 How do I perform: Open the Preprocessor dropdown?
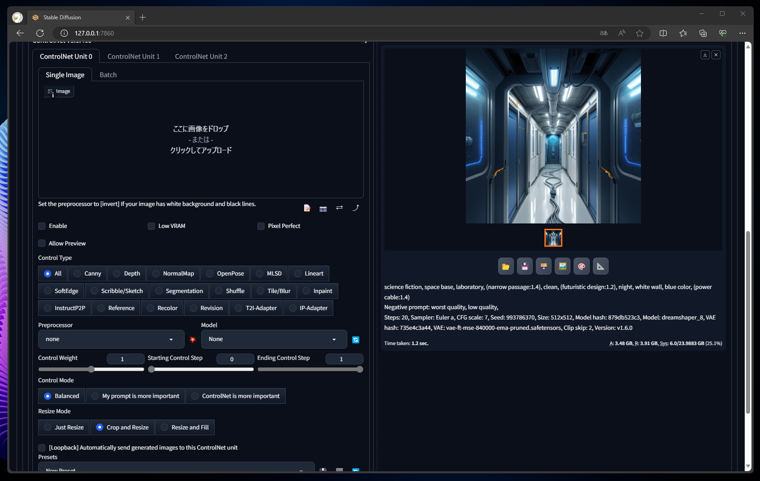point(111,339)
